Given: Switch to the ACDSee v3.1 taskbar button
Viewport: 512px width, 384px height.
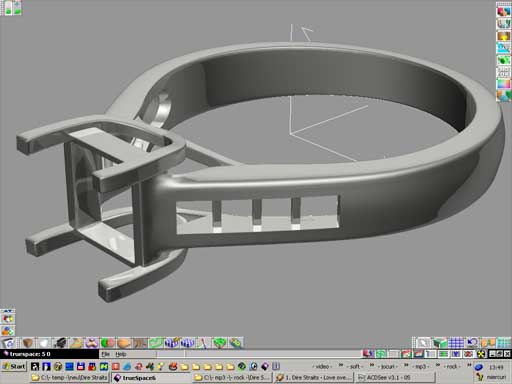Looking at the screenshot, I should pyautogui.click(x=395, y=378).
